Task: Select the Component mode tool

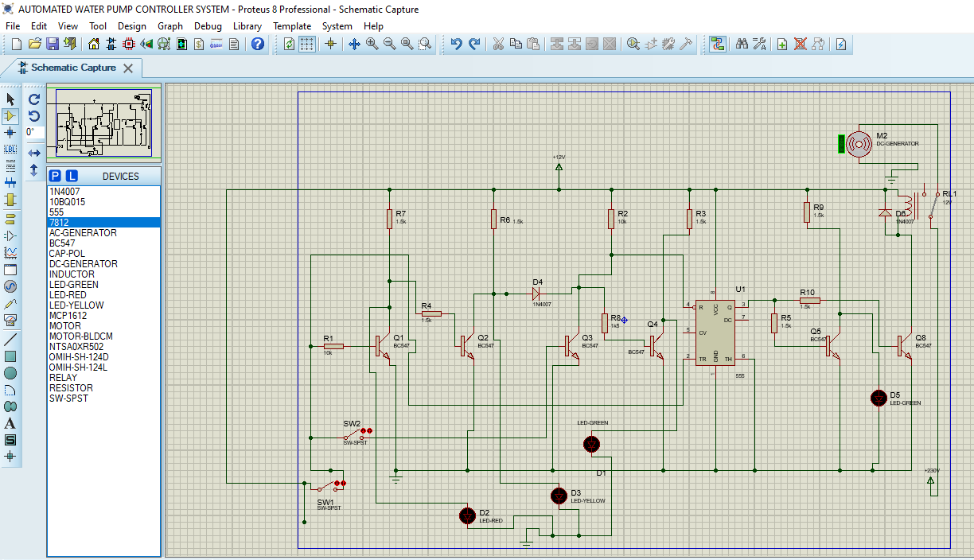Action: click(10, 115)
